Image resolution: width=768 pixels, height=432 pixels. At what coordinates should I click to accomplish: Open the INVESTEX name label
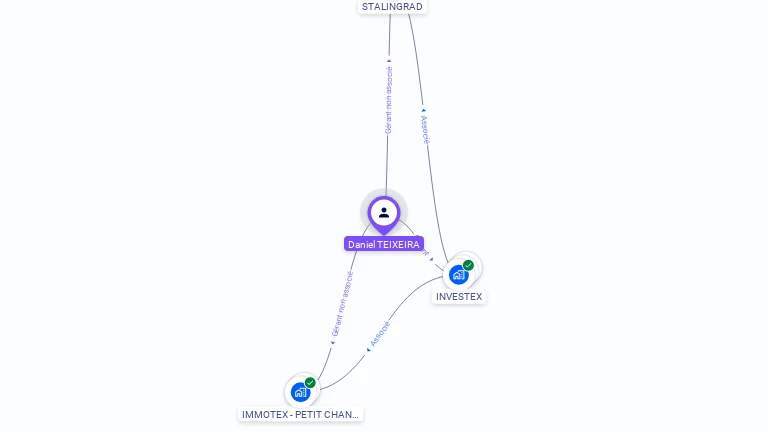coord(459,296)
